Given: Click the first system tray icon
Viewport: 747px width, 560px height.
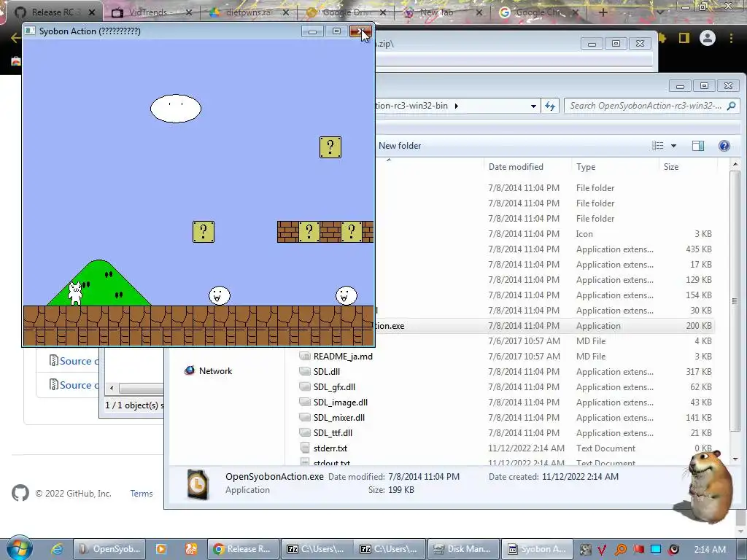Looking at the screenshot, I should 585,550.
